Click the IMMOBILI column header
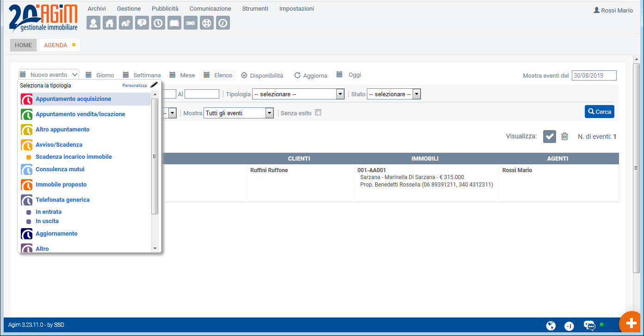The width and height of the screenshot is (644, 336). [x=425, y=159]
